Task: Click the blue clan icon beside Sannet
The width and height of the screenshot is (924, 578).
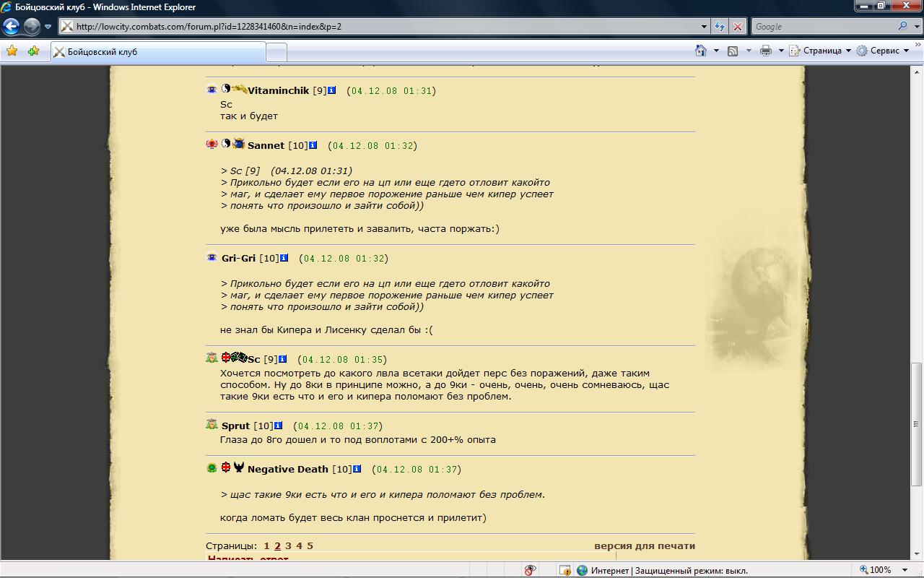Action: [x=239, y=144]
